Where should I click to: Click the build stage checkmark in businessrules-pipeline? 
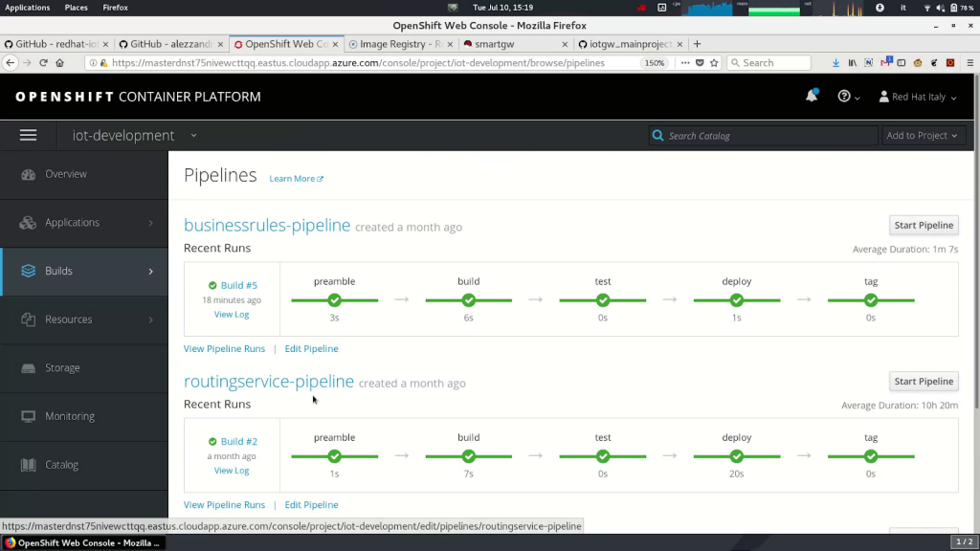click(468, 300)
